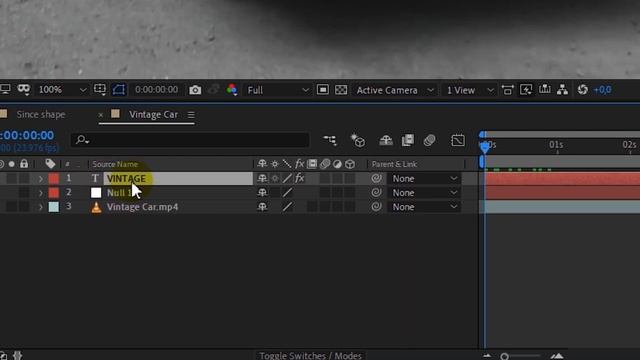
Task: Click parent pick whip for Vintage Car.mp4
Action: 376,207
